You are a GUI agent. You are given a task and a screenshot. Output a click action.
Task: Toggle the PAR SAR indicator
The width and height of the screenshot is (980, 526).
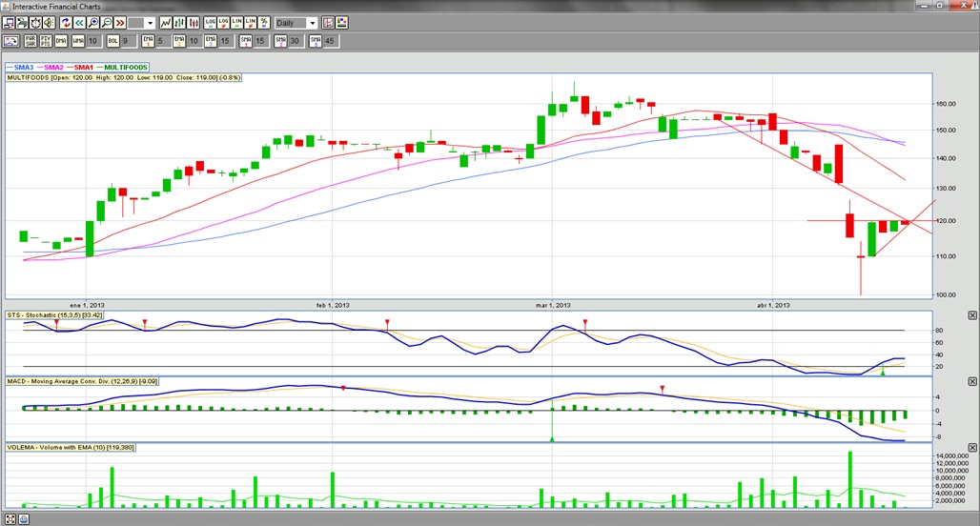click(x=31, y=41)
